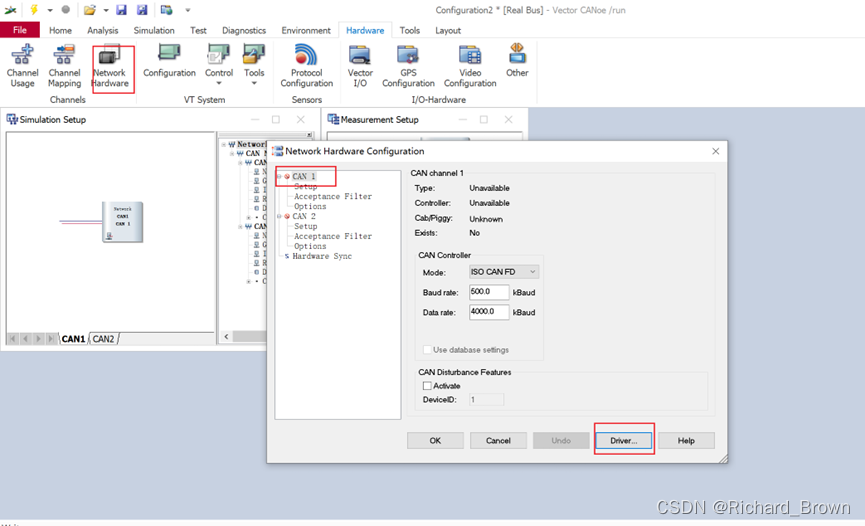Click the Data rate 4000.0 field
865x526 pixels.
coord(489,312)
